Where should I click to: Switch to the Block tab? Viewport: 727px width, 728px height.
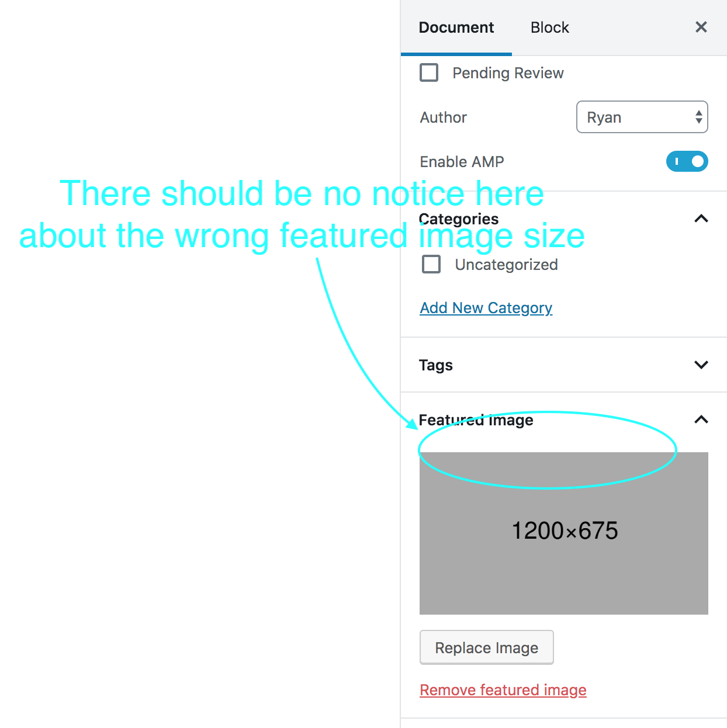[x=549, y=27]
